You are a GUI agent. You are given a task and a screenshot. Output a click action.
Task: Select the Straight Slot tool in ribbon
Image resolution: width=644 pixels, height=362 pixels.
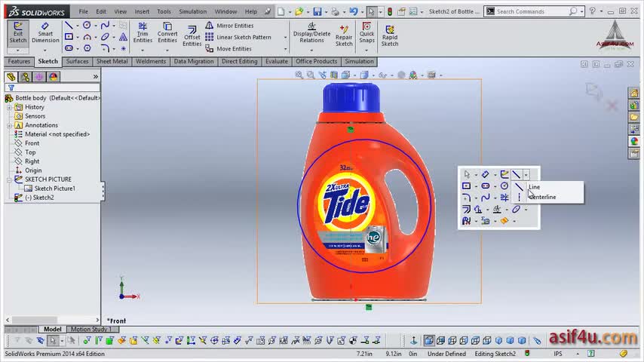point(69,48)
